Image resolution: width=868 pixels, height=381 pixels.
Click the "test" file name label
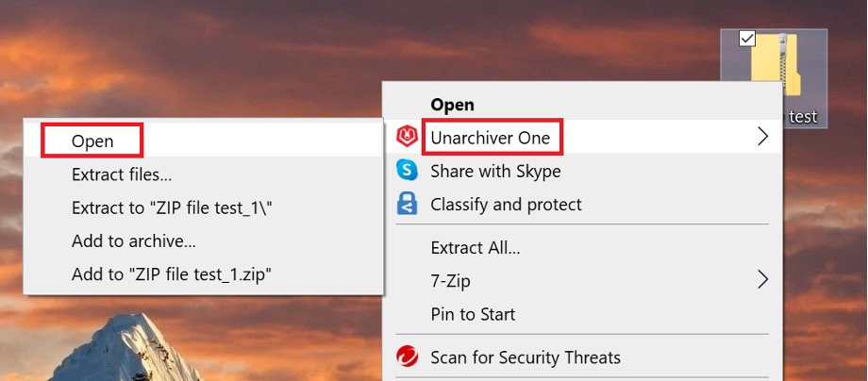coord(802,117)
